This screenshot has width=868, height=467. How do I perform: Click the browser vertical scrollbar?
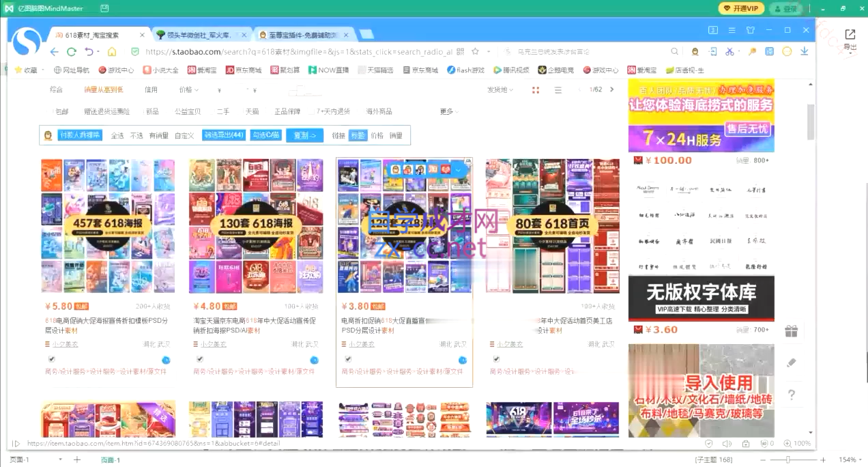811,121
